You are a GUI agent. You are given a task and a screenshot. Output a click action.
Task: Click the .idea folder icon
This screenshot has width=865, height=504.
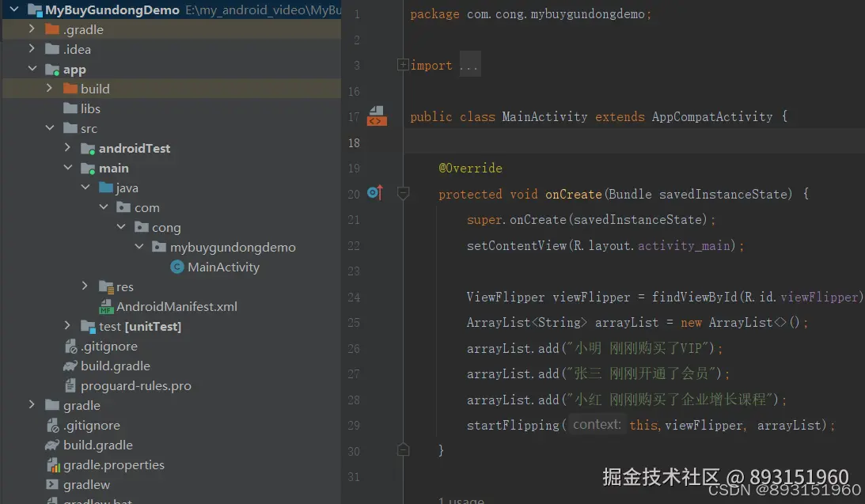click(x=52, y=49)
